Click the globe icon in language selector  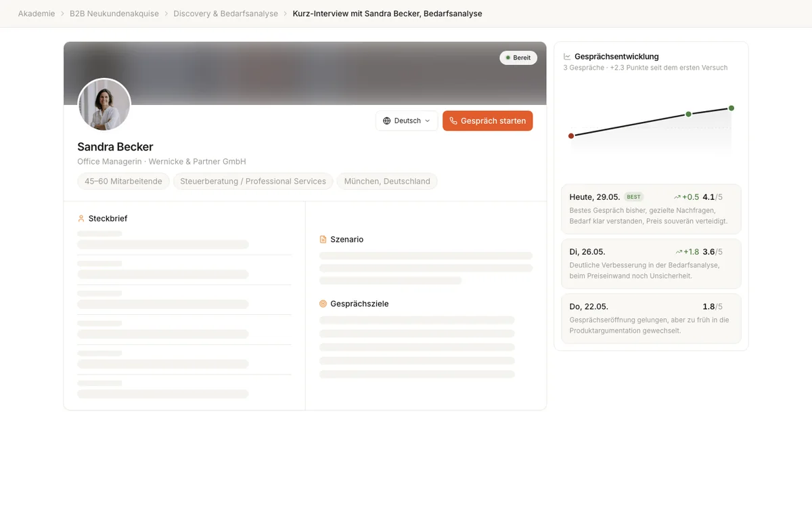[387, 121]
